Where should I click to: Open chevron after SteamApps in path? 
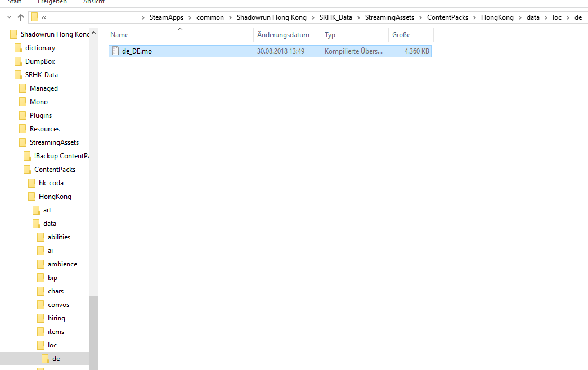pyautogui.click(x=190, y=17)
